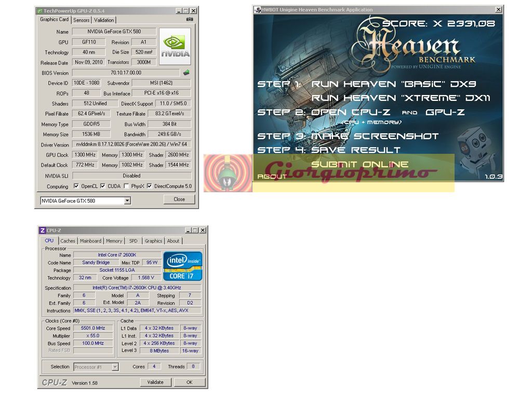Click the Heaven Benchmark title bar icon
The height and width of the screenshot is (399, 532).
pyautogui.click(x=258, y=9)
